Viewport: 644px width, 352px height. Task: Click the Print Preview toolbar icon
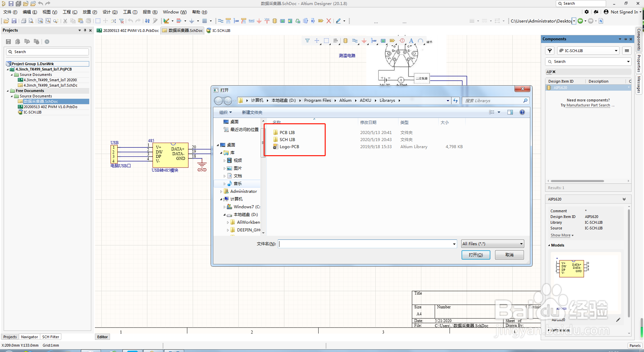coord(31,21)
